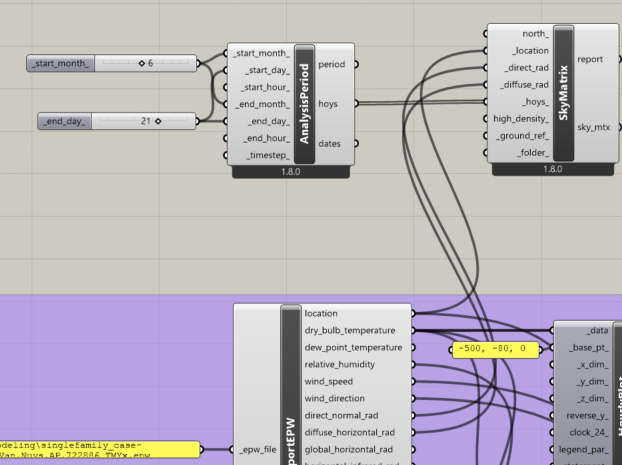622x465 pixels.
Task: Select the ImportEPW component title bar
Action: coord(291,385)
